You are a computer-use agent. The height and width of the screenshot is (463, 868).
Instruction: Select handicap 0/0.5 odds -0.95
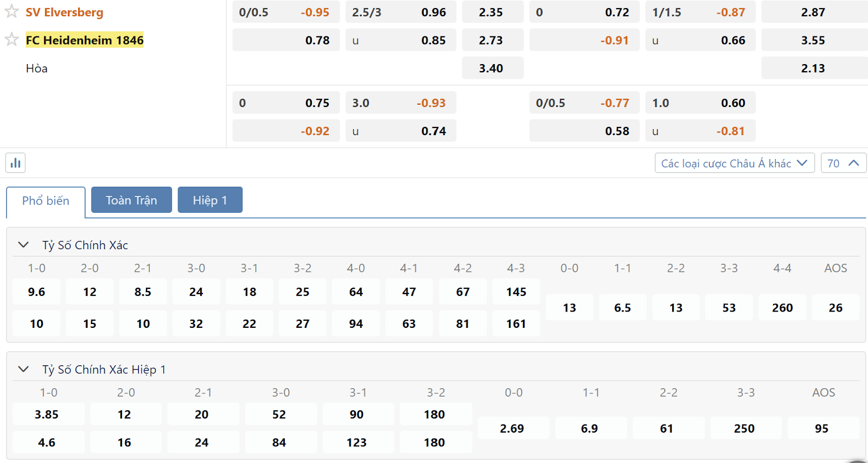(286, 12)
